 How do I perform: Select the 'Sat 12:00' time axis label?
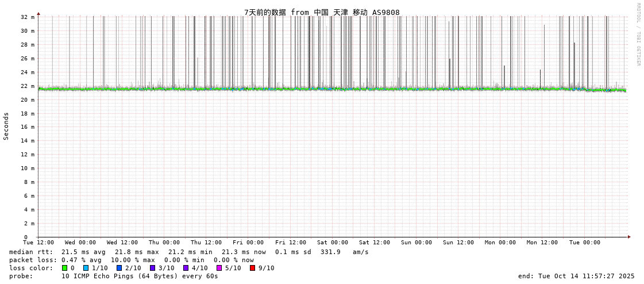(375, 243)
